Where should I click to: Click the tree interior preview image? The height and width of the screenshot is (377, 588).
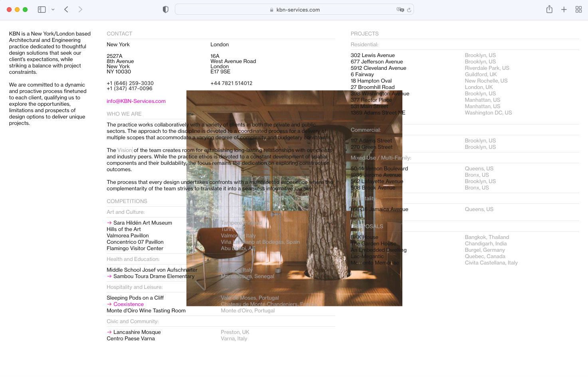294,198
